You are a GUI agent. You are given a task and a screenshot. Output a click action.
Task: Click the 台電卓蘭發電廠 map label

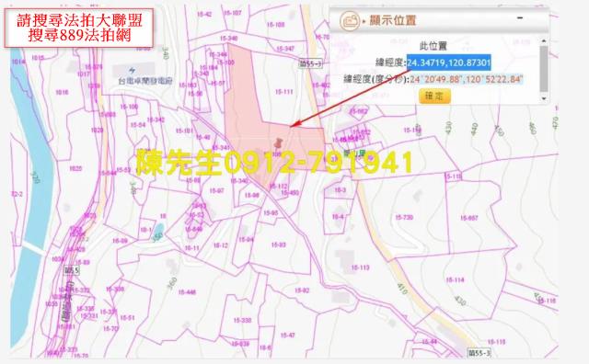coord(145,80)
